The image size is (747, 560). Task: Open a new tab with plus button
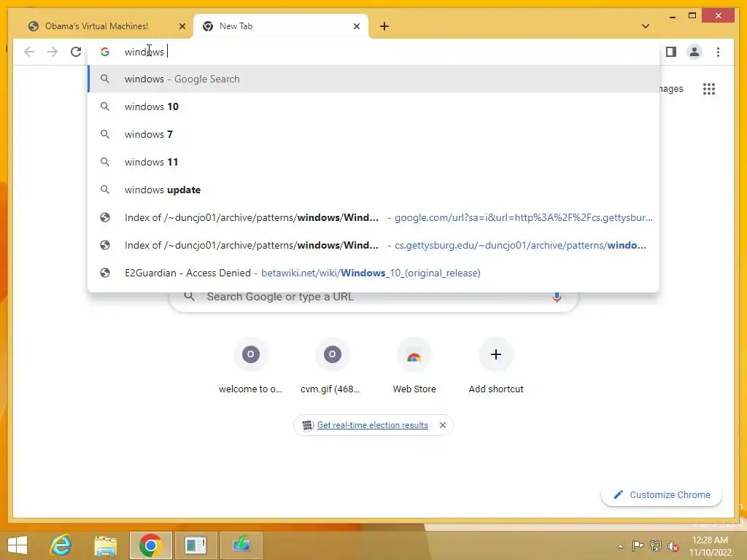384,26
